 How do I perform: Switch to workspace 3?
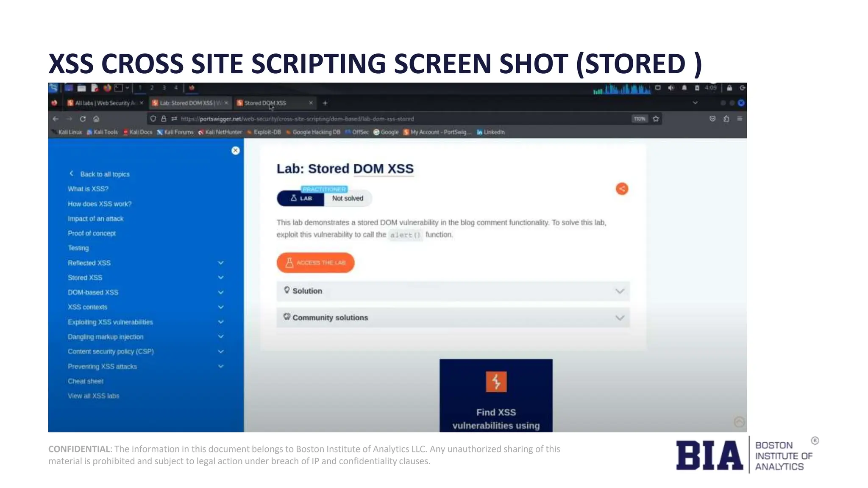(164, 88)
